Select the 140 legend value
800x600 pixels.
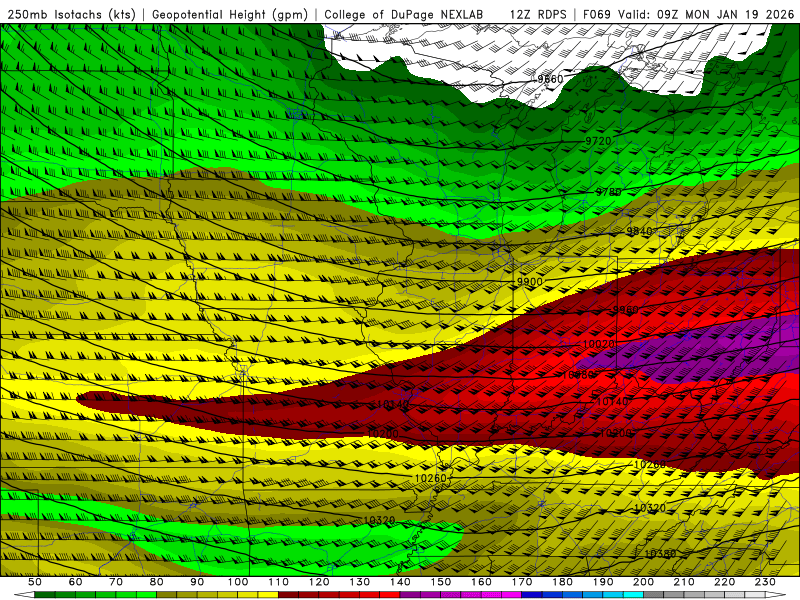[x=400, y=582]
